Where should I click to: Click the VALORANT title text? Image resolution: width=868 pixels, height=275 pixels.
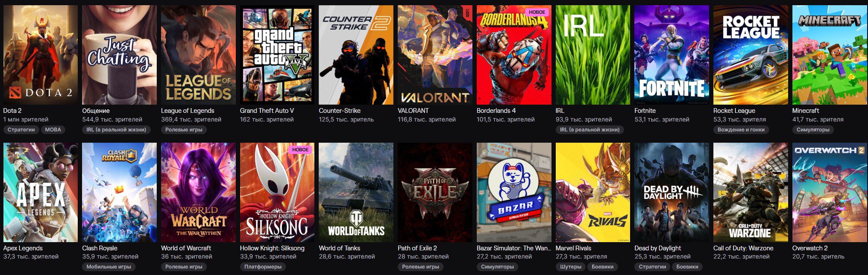pos(413,111)
